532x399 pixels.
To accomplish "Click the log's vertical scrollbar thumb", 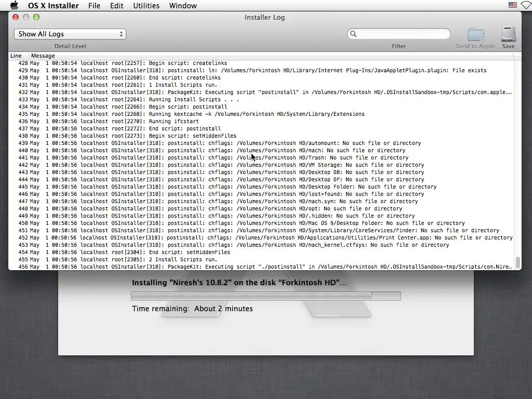I will coord(518,262).
